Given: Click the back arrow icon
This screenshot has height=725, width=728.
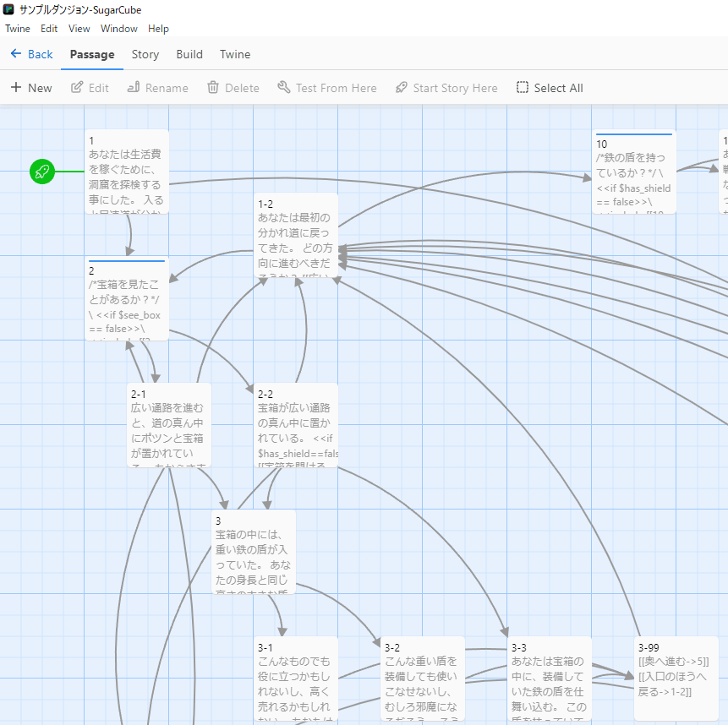Looking at the screenshot, I should 16,54.
